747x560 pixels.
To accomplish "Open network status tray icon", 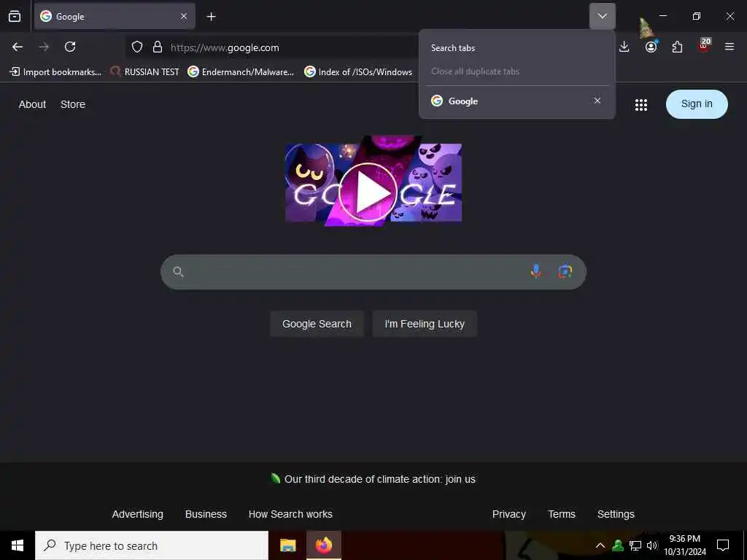I will point(635,545).
